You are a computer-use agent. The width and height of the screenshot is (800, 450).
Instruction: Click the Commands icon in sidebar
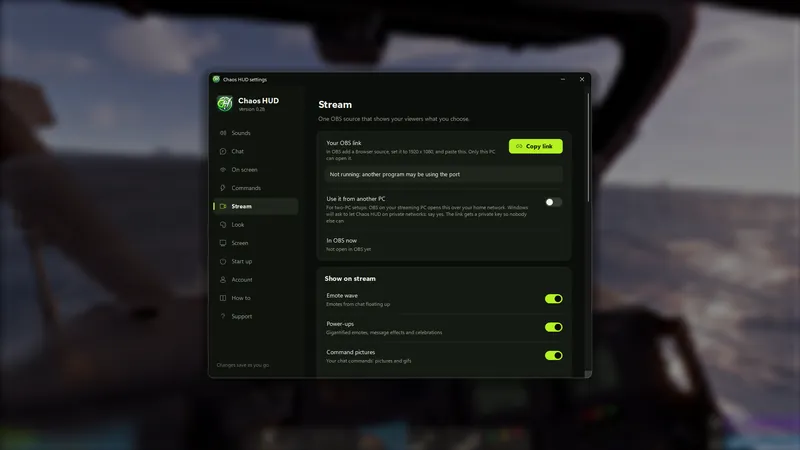(x=223, y=188)
